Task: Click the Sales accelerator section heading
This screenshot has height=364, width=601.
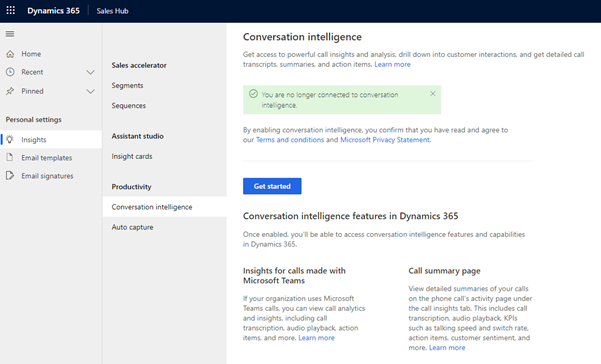Action: [x=139, y=66]
